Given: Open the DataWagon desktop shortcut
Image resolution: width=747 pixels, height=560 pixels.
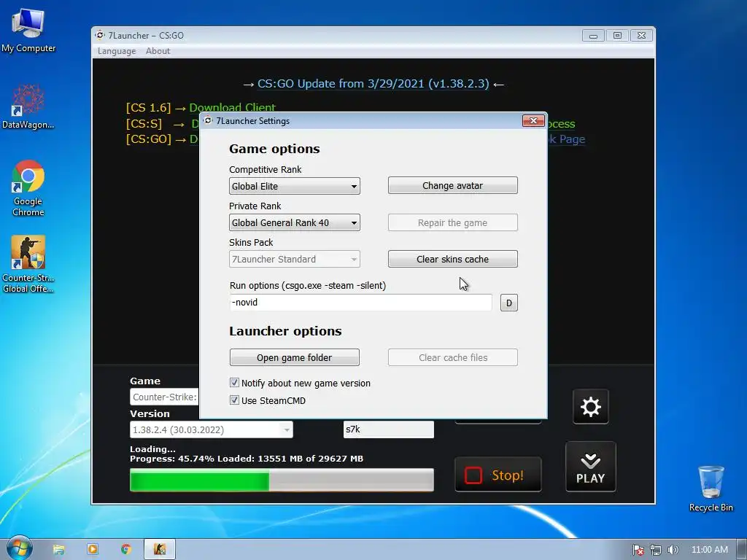Looking at the screenshot, I should pos(28,106).
